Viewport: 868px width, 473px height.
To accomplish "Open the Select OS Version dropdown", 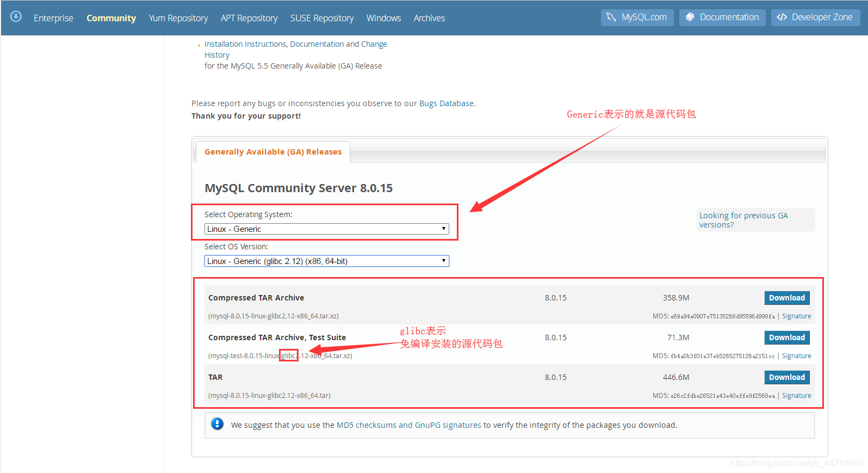I will coord(327,261).
